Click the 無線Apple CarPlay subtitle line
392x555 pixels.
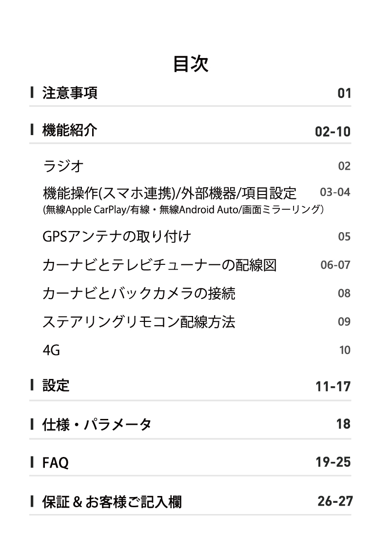point(184,210)
